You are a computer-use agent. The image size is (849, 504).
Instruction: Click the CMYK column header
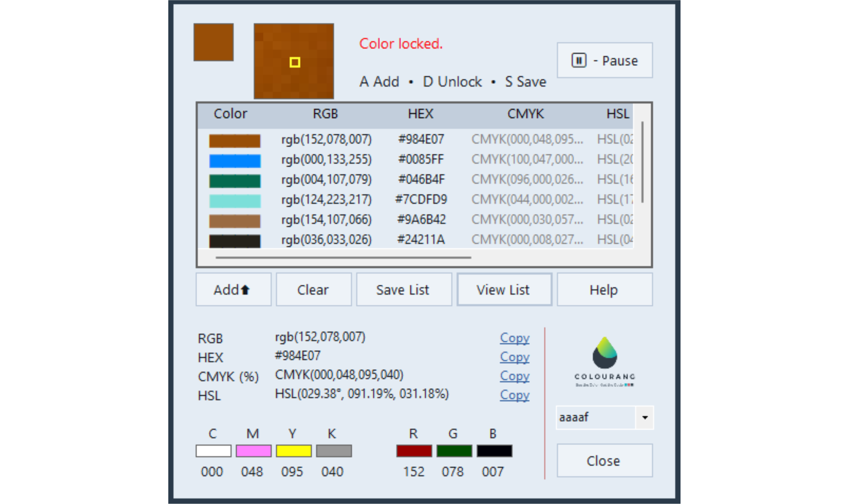(x=526, y=113)
